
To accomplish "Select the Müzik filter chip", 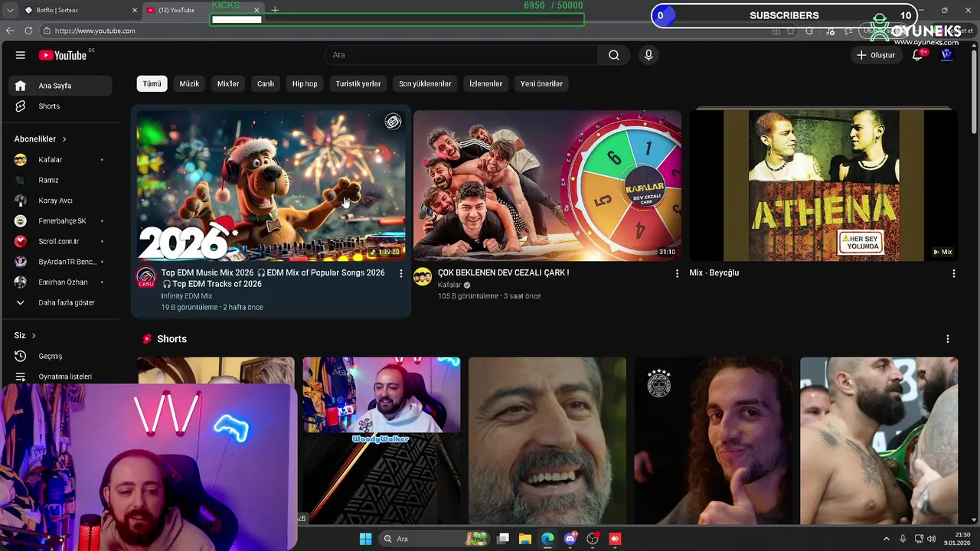I will coord(189,83).
